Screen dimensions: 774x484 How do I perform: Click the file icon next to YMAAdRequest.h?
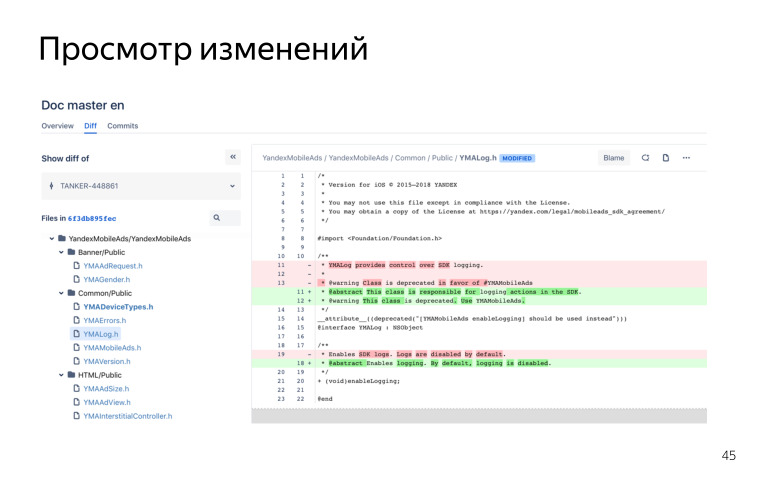click(x=77, y=265)
